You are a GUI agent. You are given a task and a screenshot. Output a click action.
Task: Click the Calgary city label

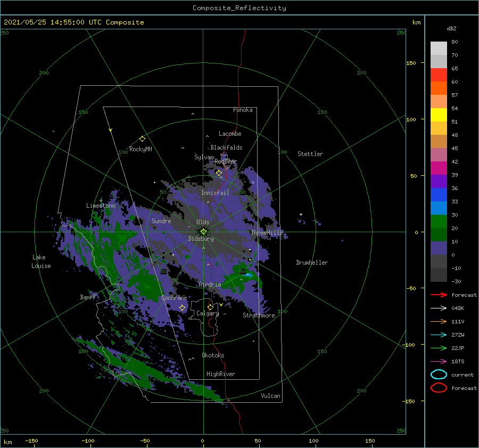click(208, 313)
